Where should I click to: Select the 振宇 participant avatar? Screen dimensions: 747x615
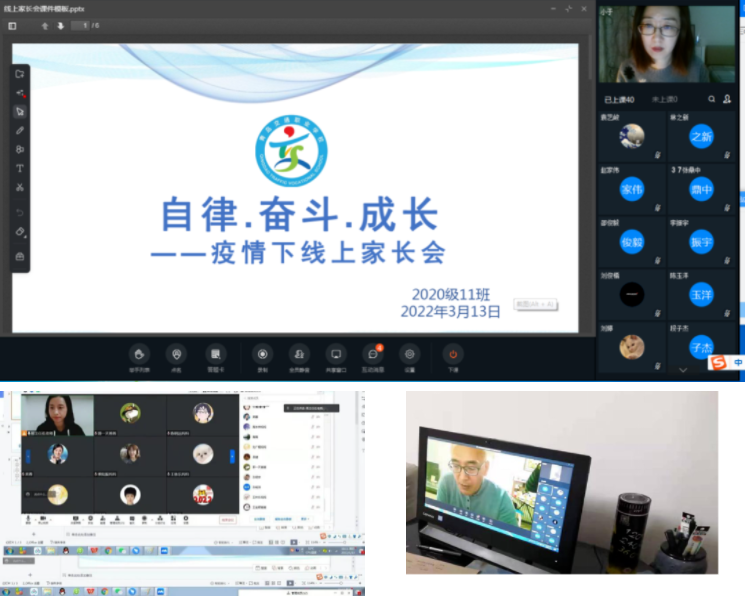click(701, 242)
